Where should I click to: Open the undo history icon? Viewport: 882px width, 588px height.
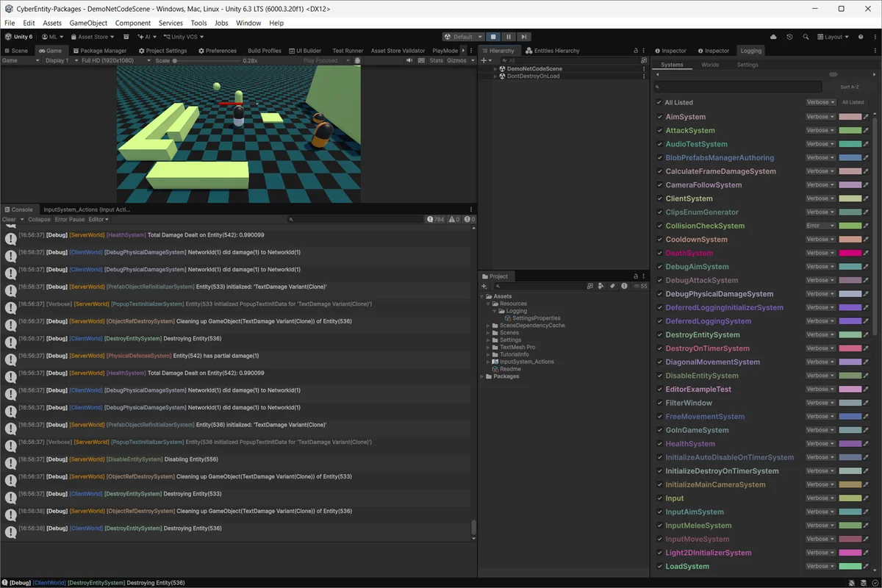[x=789, y=37]
